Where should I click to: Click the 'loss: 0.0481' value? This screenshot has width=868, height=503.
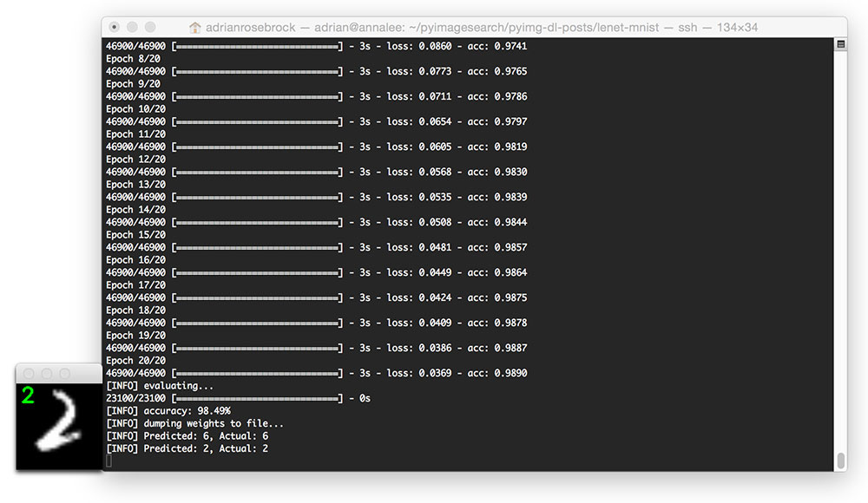(x=419, y=247)
